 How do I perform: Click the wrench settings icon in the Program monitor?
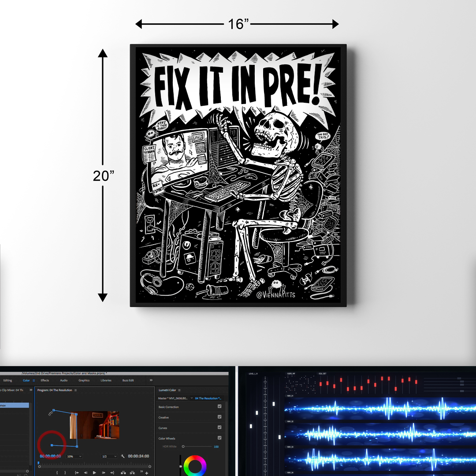pos(122,456)
